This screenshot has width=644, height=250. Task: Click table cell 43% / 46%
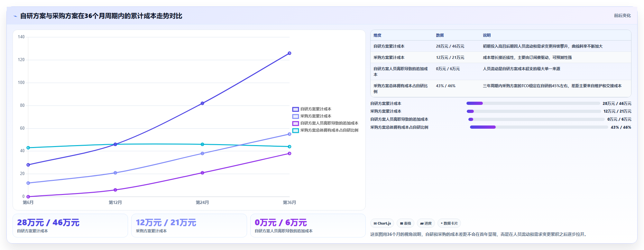pos(446,86)
